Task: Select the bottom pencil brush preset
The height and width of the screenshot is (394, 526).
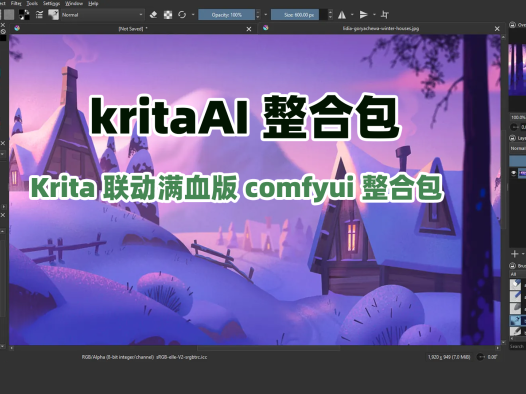Action: click(515, 331)
